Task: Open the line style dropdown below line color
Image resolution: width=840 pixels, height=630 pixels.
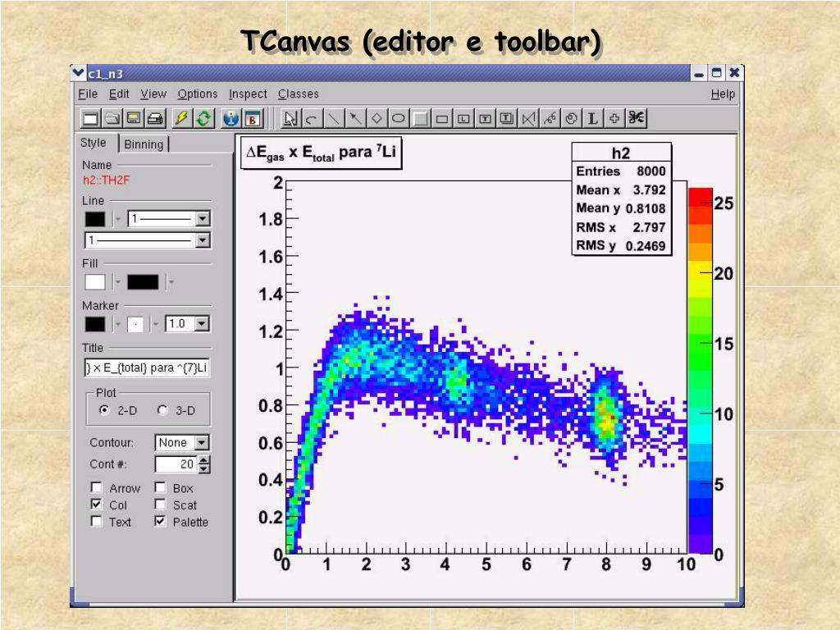Action: tap(202, 240)
